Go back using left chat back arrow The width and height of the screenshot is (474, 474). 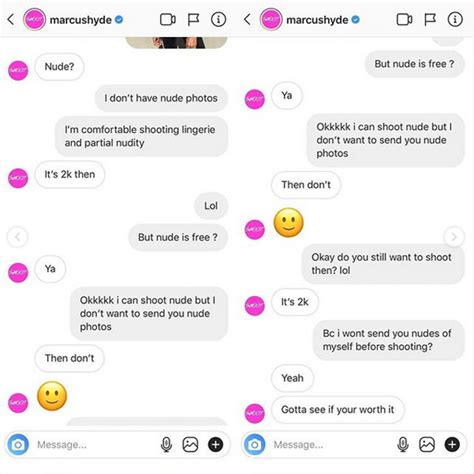click(x=11, y=19)
